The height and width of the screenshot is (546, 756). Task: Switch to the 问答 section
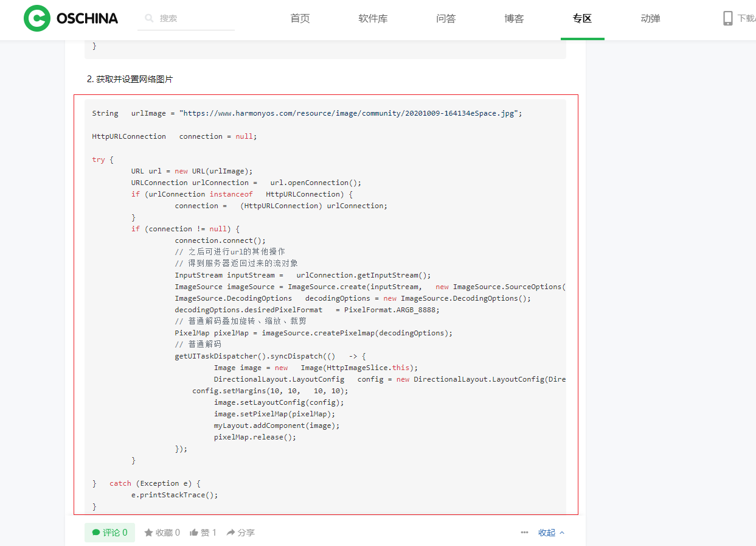click(x=446, y=18)
